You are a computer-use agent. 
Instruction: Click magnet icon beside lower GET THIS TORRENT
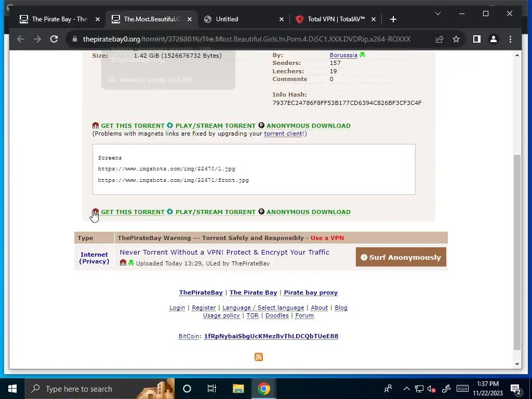pos(96,211)
